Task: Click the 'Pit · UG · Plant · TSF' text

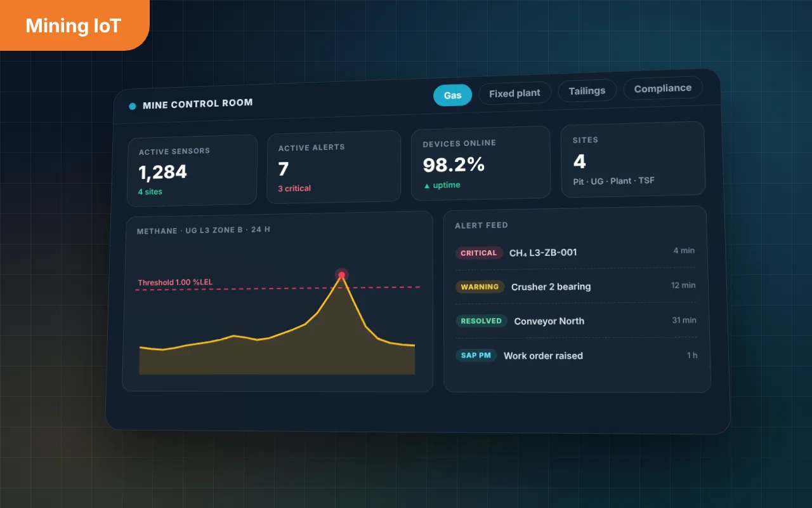Action: click(x=613, y=181)
